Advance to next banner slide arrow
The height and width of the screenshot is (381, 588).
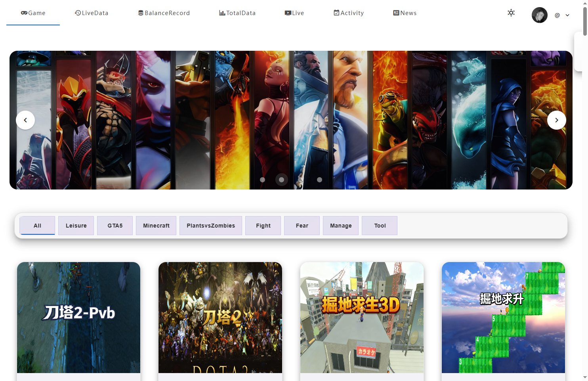coord(556,120)
